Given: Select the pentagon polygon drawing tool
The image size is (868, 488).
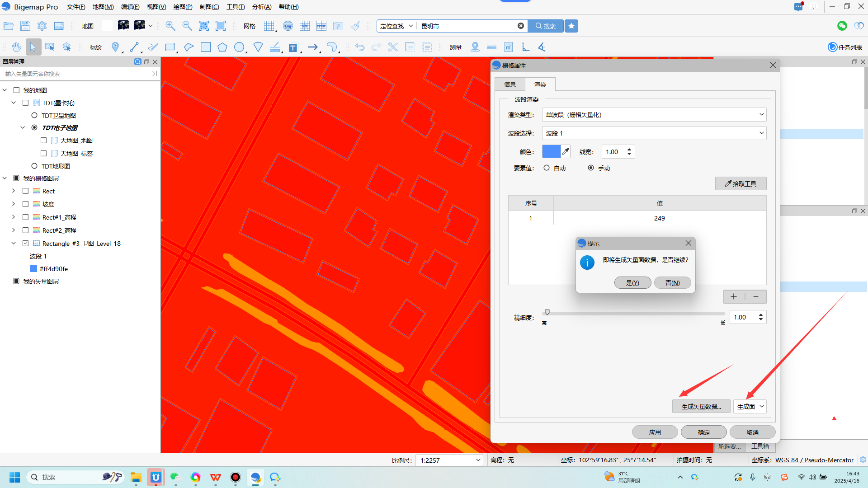Looking at the screenshot, I should (x=222, y=47).
